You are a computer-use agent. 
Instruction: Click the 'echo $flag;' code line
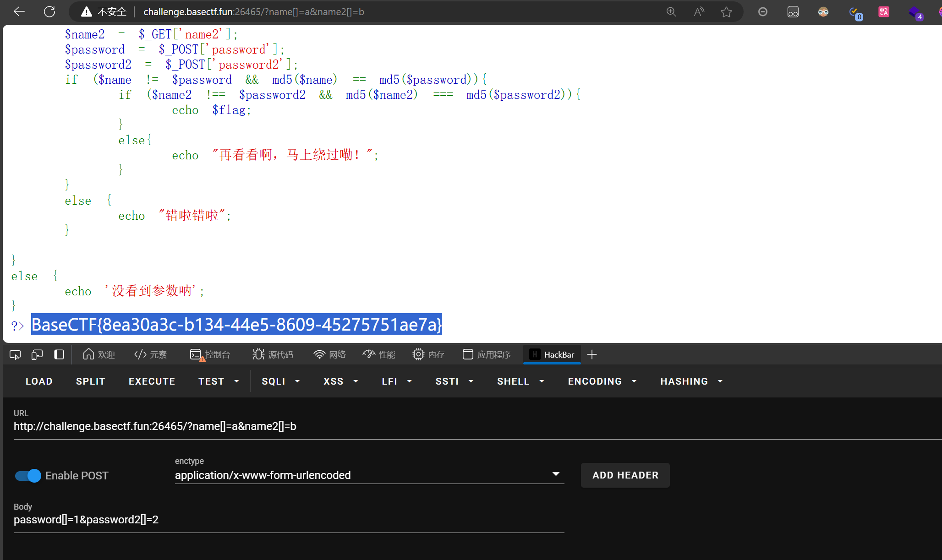point(212,110)
